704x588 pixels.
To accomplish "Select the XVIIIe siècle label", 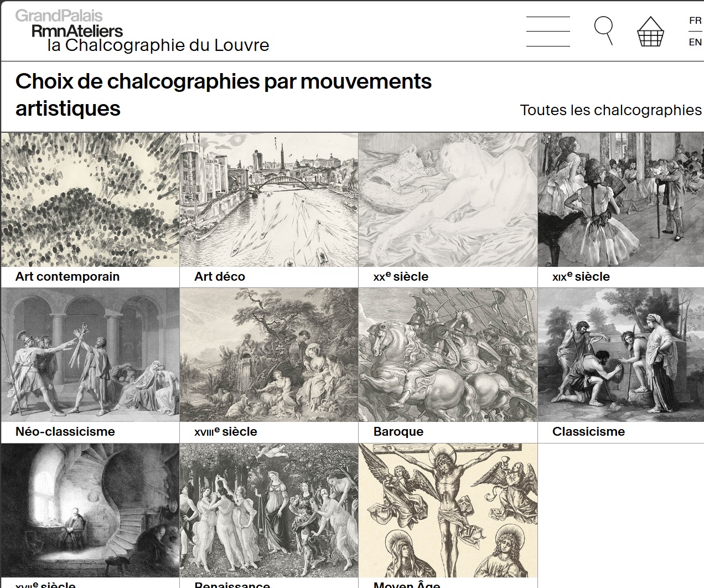I will pyautogui.click(x=226, y=431).
